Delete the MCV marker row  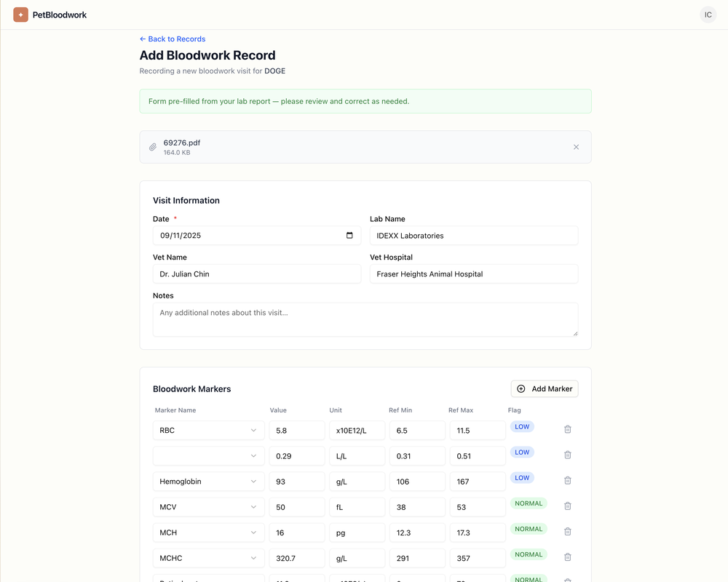(x=567, y=506)
